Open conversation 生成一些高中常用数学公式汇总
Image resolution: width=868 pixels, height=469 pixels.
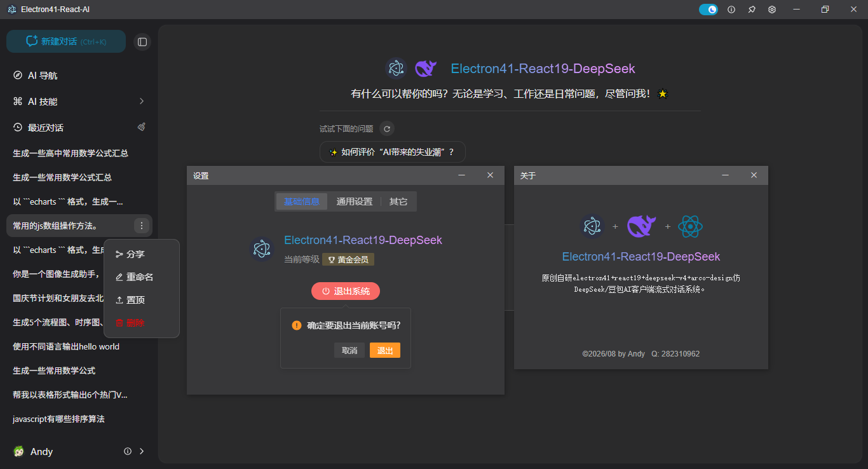(x=79, y=153)
